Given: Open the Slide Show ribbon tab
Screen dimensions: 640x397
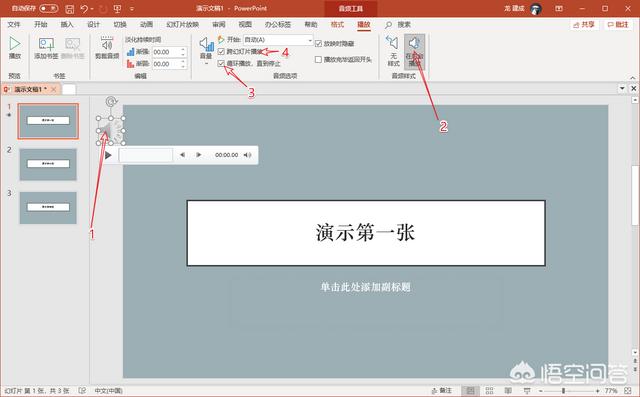Looking at the screenshot, I should (182, 24).
